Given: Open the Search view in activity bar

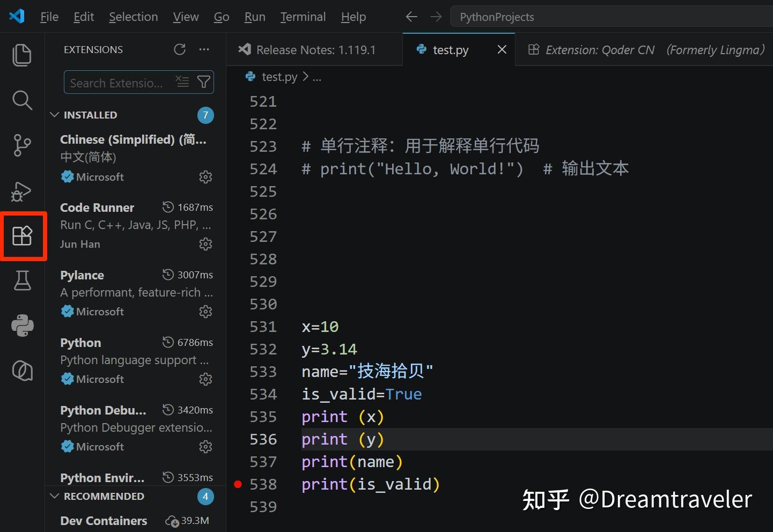Looking at the screenshot, I should click(x=22, y=100).
